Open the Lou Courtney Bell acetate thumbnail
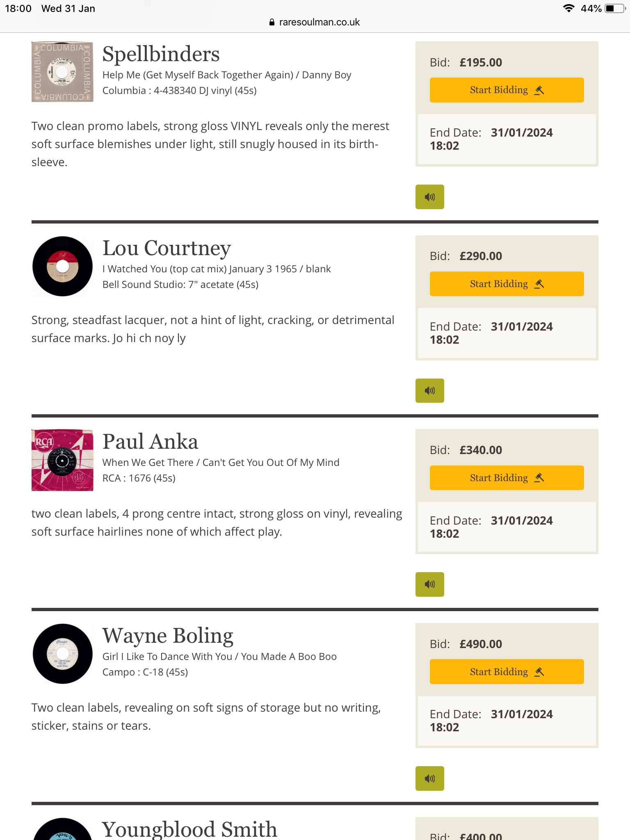The image size is (630, 840). pos(62,266)
